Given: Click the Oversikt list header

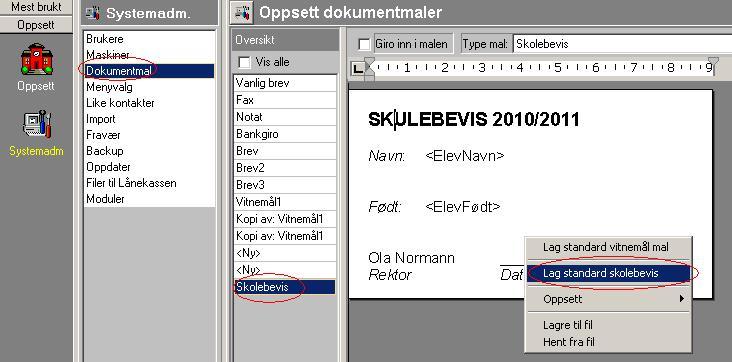Looking at the screenshot, I should coord(285,40).
